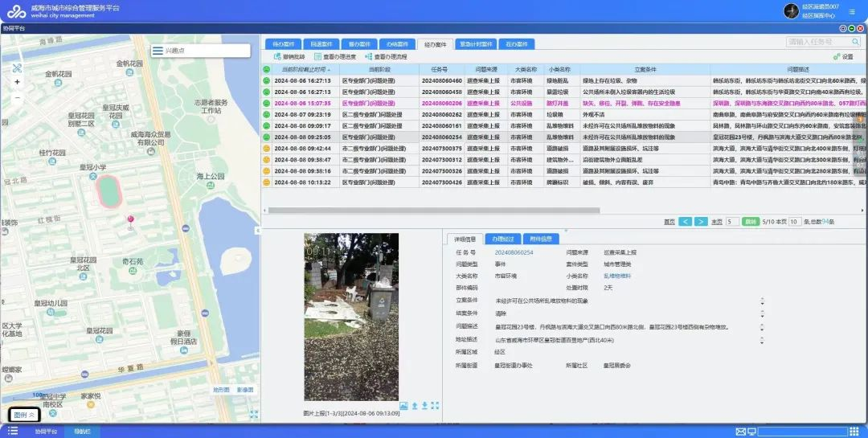Click the 撤销批转 toolbar icon
Image resolution: width=868 pixels, height=438 pixels.
point(289,57)
